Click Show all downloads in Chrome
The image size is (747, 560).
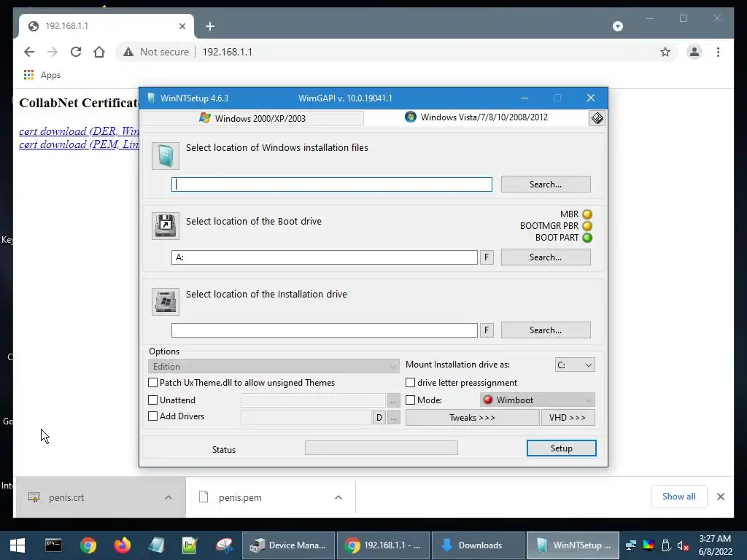point(679,497)
